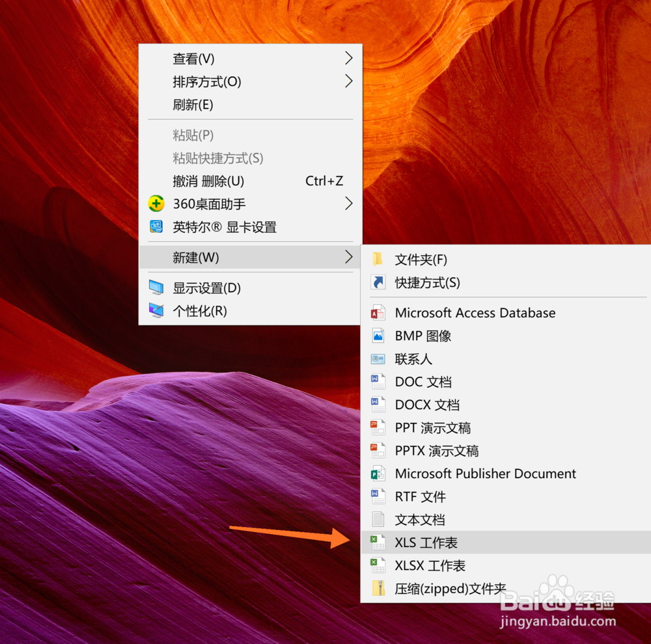This screenshot has width=651, height=644.
Task: Select the 快捷方式(S) shortcut icon
Action: (x=378, y=283)
